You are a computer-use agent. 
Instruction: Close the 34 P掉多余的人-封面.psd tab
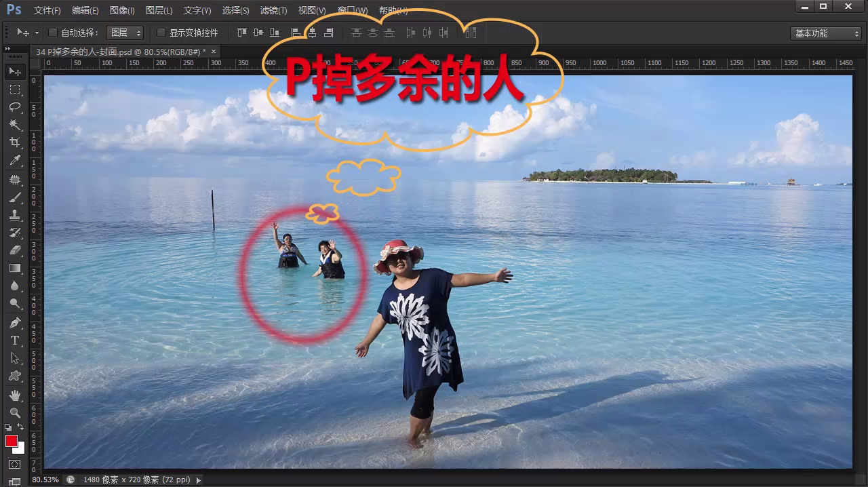tap(214, 52)
